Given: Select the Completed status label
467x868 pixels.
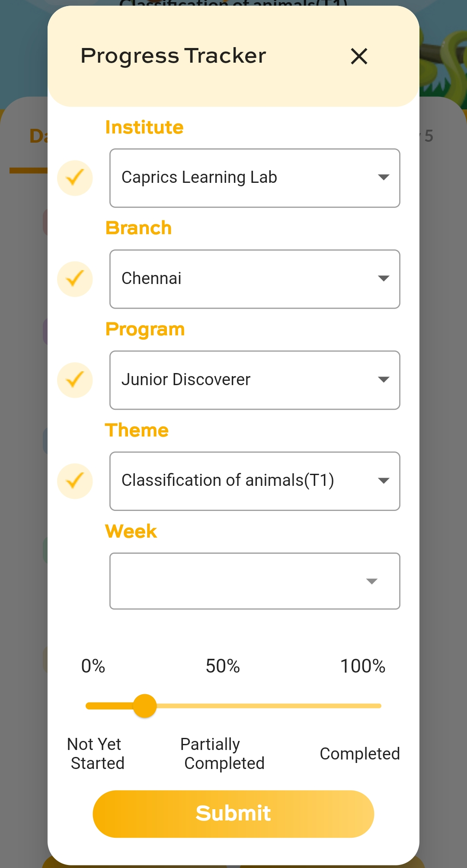Looking at the screenshot, I should pos(359,753).
